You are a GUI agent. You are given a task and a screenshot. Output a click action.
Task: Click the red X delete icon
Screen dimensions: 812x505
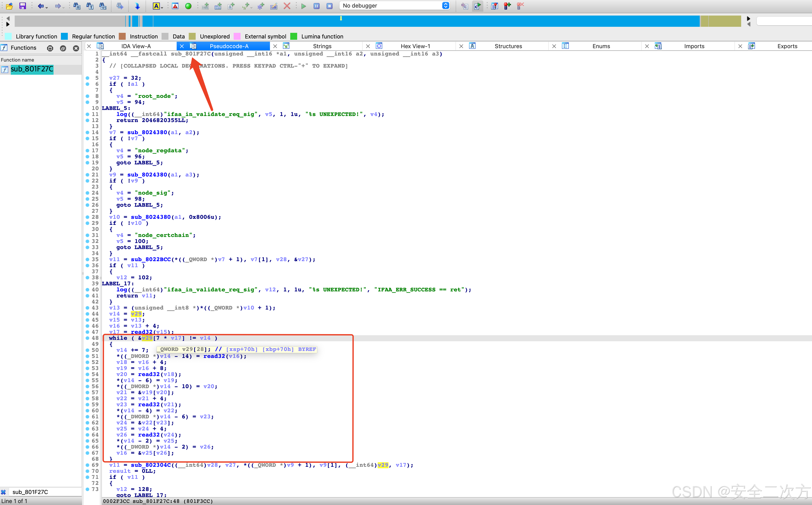point(287,6)
